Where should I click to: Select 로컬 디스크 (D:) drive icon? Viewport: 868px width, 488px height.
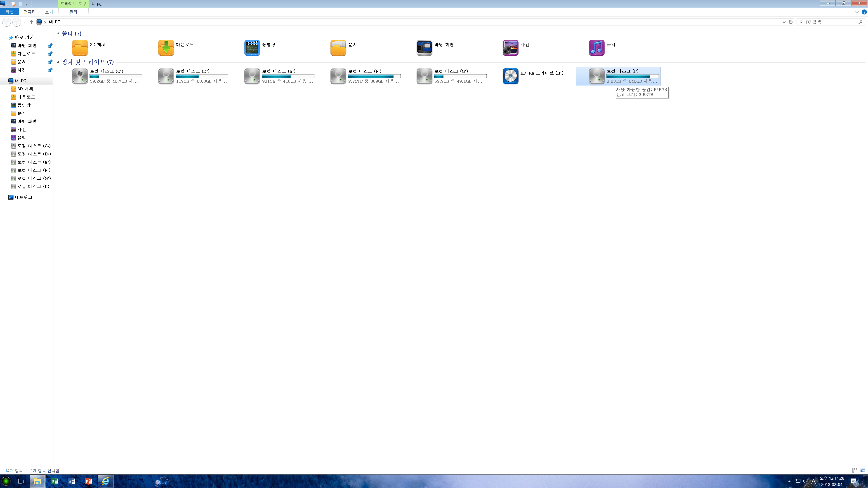(x=166, y=76)
